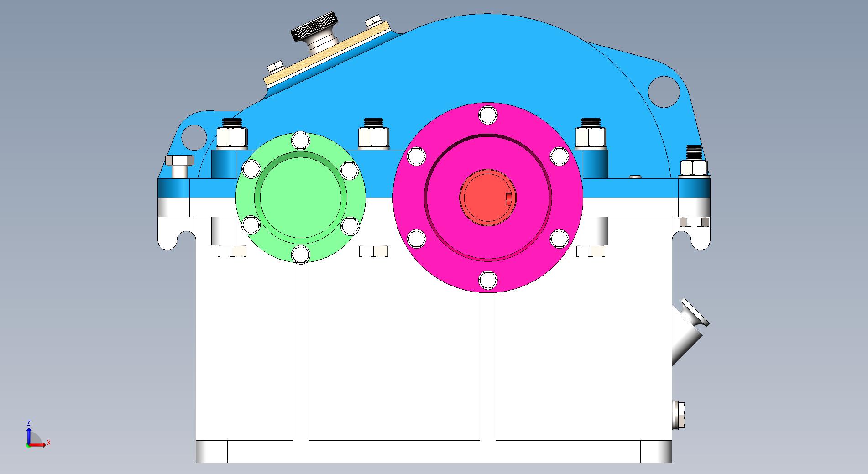Select the oil drain plug on housing side

coord(679,415)
